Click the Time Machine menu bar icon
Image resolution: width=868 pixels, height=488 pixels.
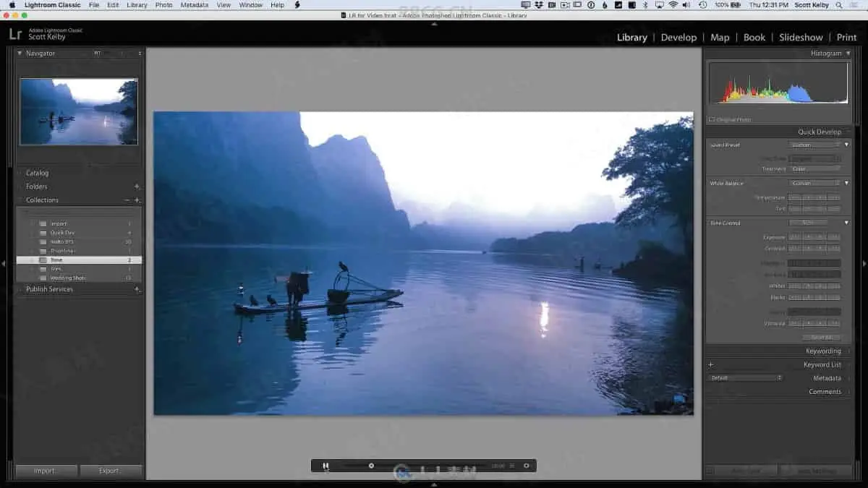point(702,5)
